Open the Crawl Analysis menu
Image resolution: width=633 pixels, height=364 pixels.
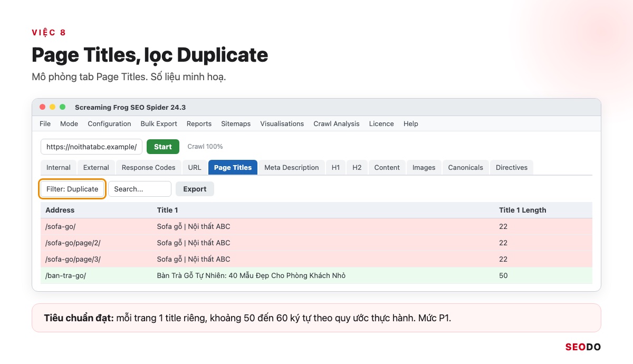click(x=337, y=123)
